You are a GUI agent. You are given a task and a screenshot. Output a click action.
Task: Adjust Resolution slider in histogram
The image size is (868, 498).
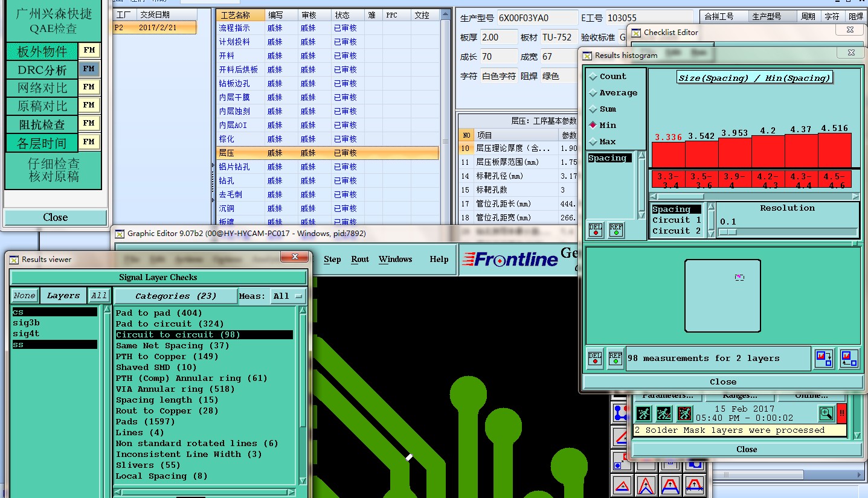(728, 232)
